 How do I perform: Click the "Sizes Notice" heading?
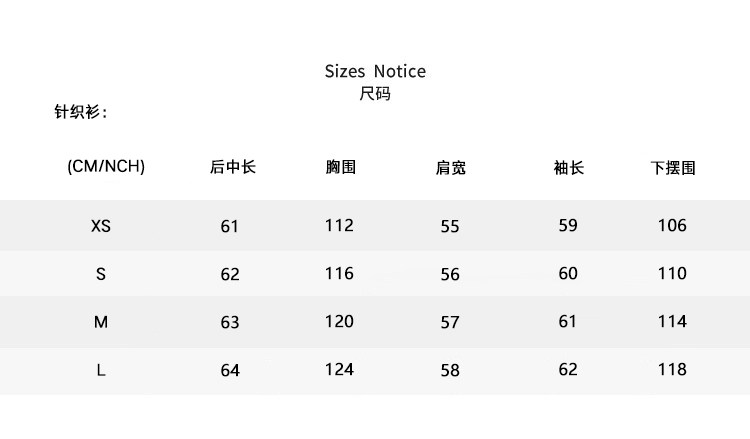(375, 71)
